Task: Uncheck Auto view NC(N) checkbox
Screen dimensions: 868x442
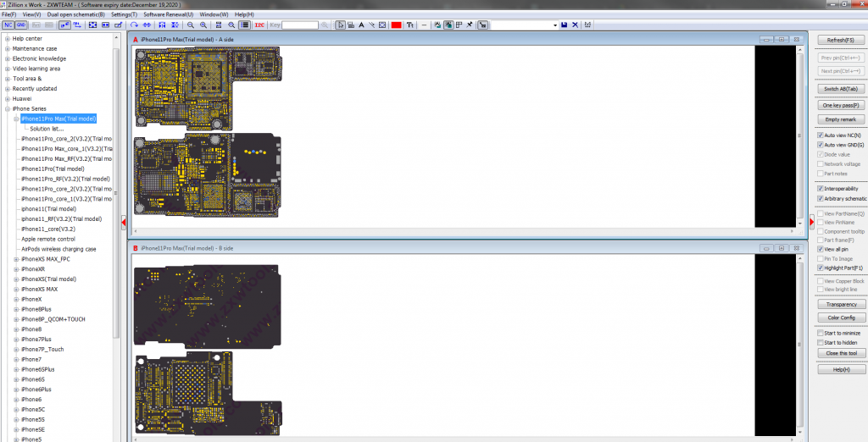Action: click(x=820, y=135)
